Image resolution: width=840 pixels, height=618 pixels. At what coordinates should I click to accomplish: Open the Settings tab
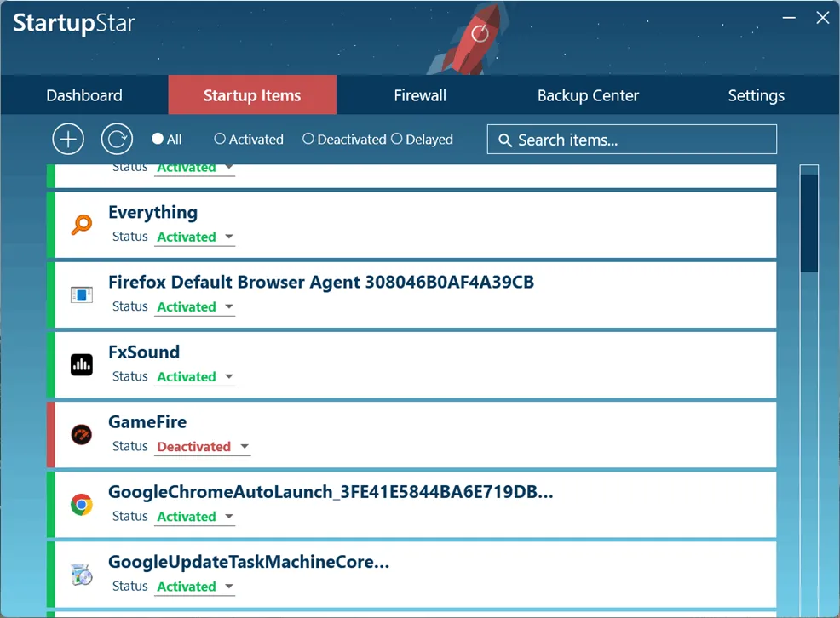pos(756,95)
